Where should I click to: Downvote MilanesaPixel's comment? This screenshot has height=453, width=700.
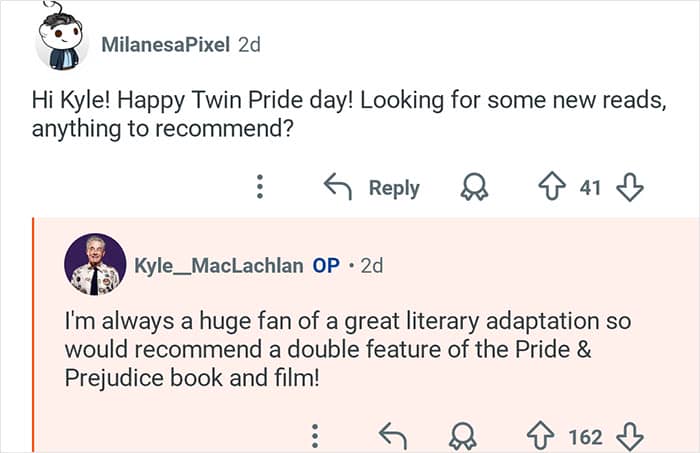point(630,187)
